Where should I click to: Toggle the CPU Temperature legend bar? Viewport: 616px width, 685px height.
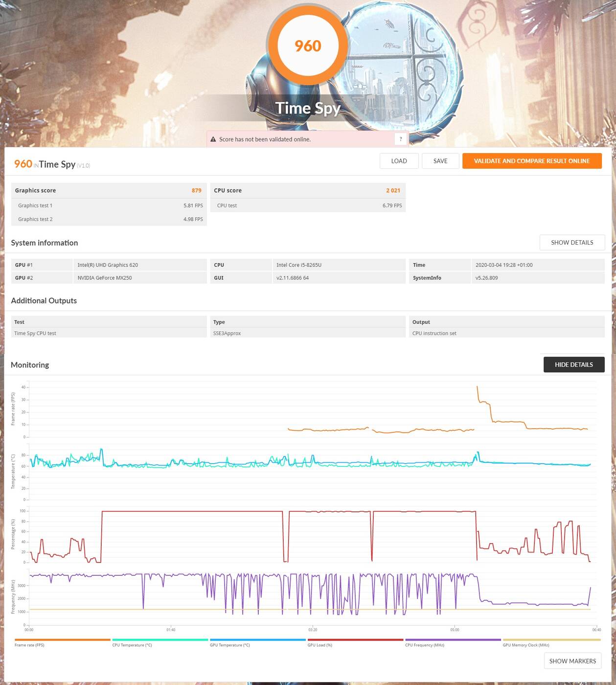(x=160, y=639)
